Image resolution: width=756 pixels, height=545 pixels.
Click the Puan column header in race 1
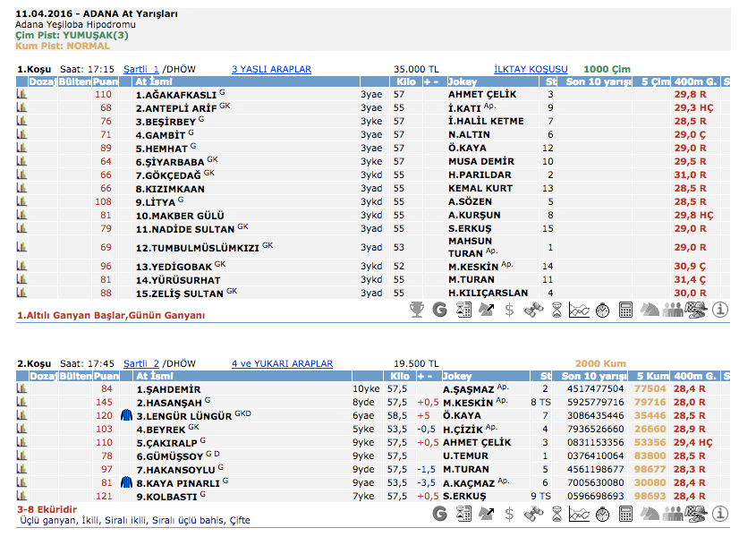click(x=106, y=81)
